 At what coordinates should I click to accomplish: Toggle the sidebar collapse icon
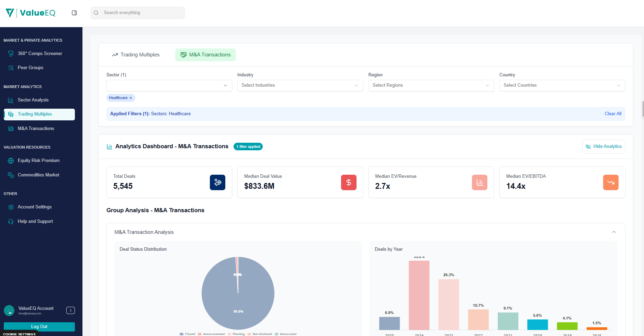[74, 13]
